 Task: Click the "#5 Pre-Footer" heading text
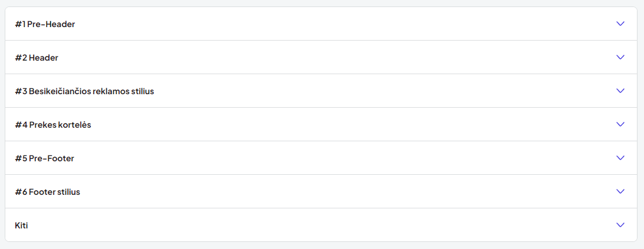pos(45,158)
